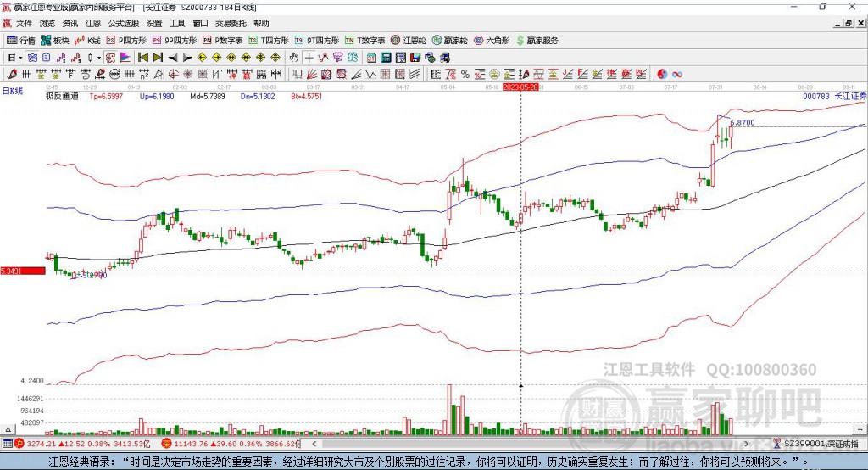The image size is (868, 470).
Task: Click the 5.3491 red price label
Action: [x=23, y=271]
